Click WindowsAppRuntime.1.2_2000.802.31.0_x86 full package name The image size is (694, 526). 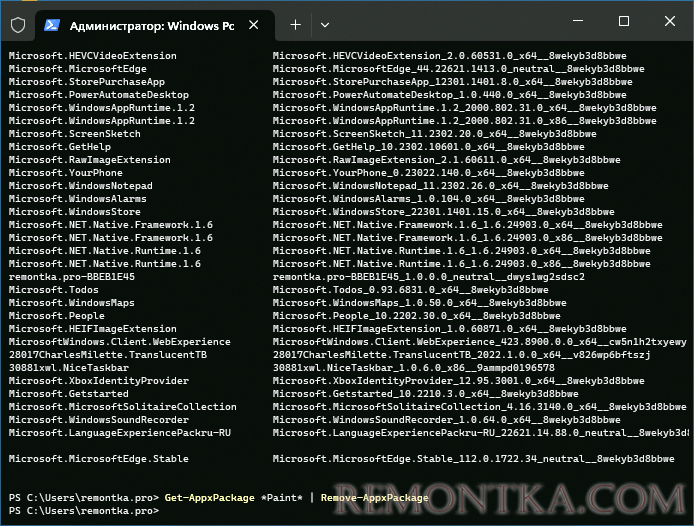pos(465,121)
